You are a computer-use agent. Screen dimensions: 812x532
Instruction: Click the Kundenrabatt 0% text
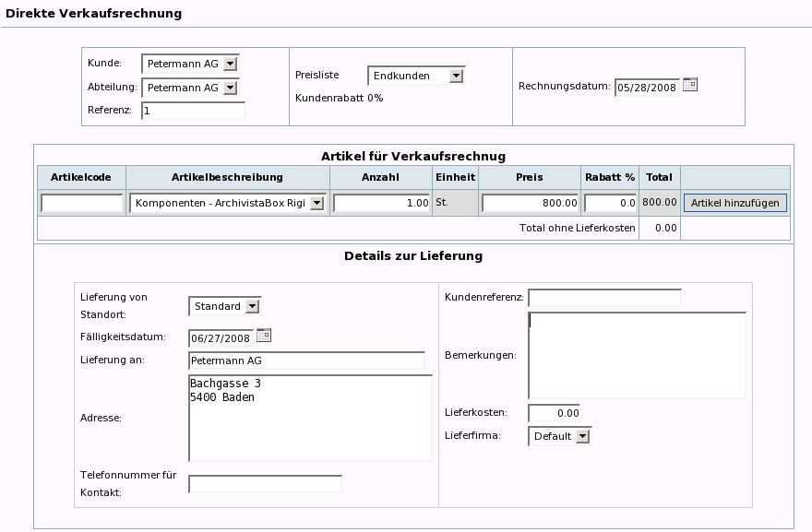(340, 98)
